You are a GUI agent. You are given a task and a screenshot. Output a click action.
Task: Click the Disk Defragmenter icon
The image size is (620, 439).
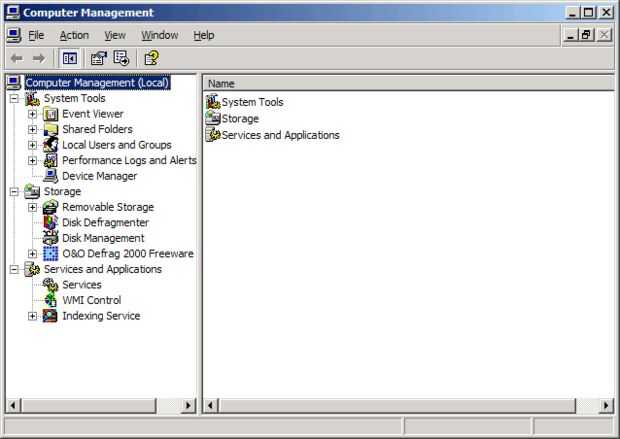[x=51, y=223]
